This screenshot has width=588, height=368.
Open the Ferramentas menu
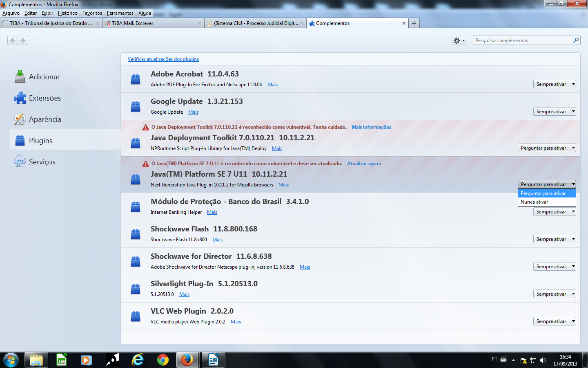tap(120, 13)
